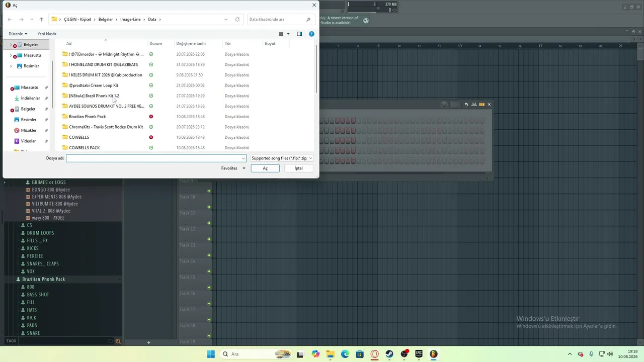Screen dimensions: 644x362
Task: Select the BONGO 808 @Aydee sample
Action: pyautogui.click(x=51, y=190)
